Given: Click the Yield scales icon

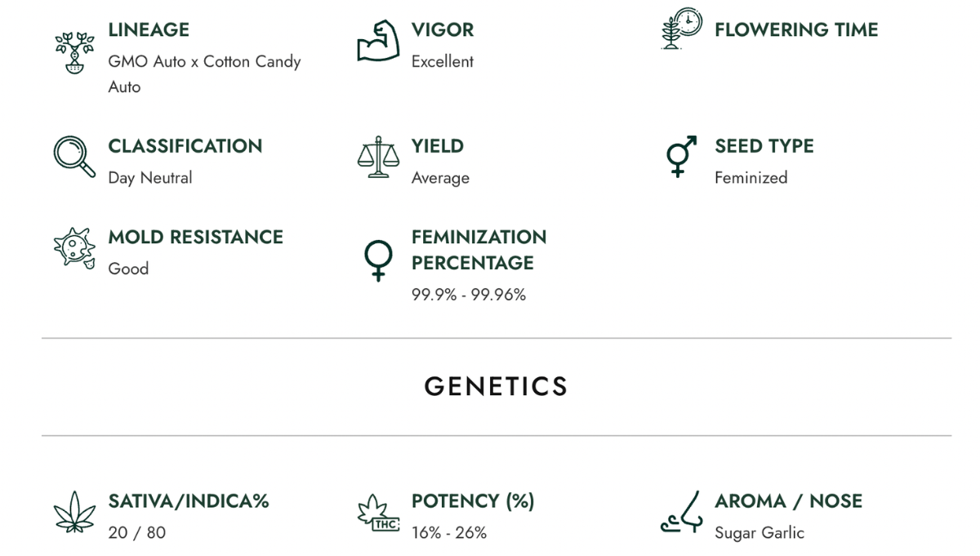Looking at the screenshot, I should point(377,157).
